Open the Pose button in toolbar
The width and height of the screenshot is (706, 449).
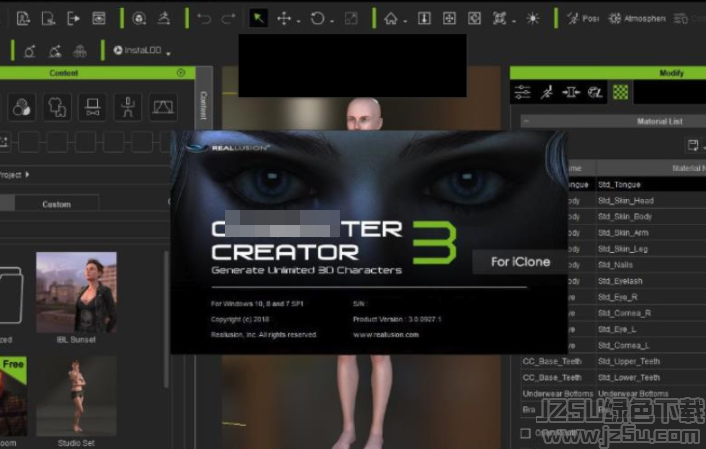click(583, 18)
